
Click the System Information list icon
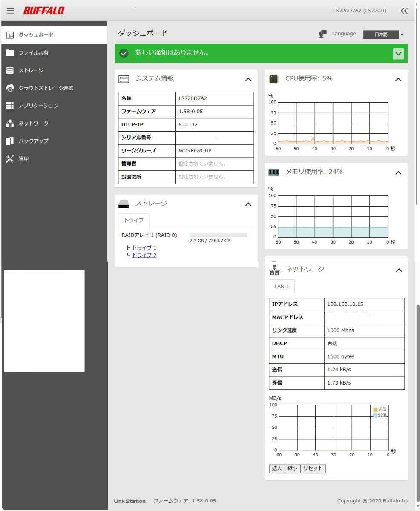pyautogui.click(x=124, y=79)
